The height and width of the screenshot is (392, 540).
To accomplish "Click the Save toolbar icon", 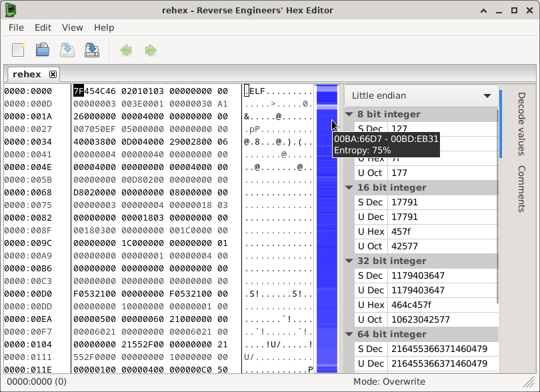I will [x=67, y=50].
